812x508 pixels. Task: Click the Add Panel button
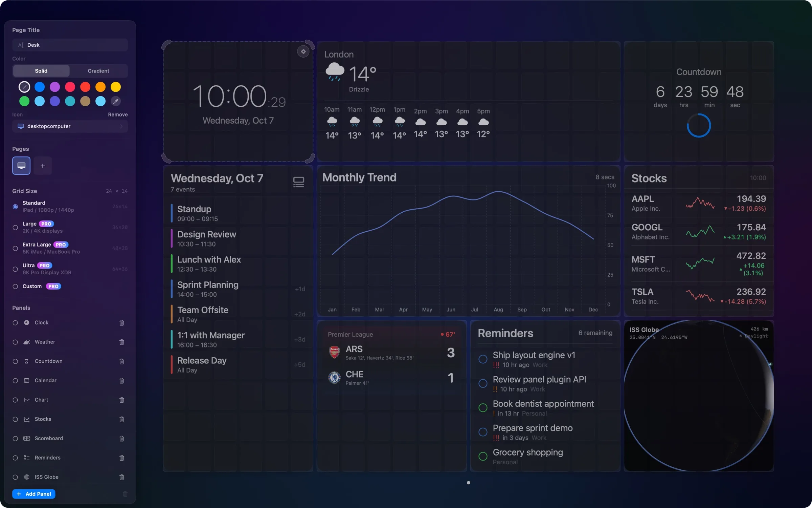[x=34, y=494]
